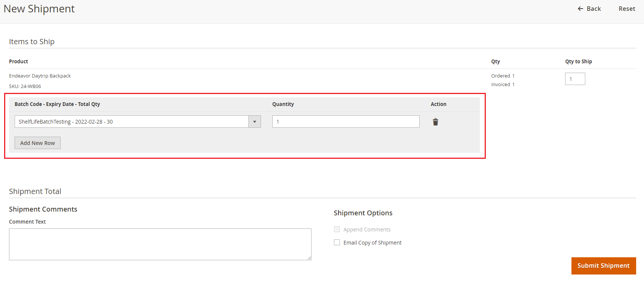Click the 'Email Copy of Shipment' label text
Image resolution: width=644 pixels, height=282 pixels.
click(372, 243)
